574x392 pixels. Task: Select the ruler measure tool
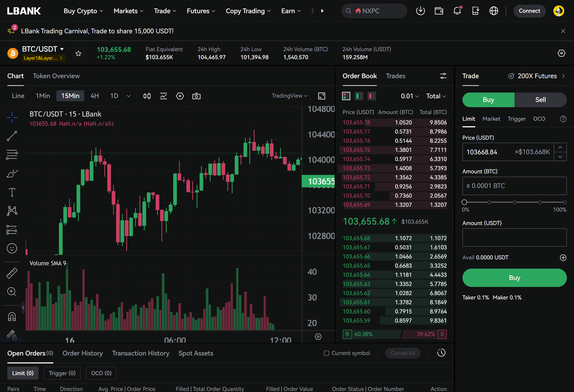(12, 273)
